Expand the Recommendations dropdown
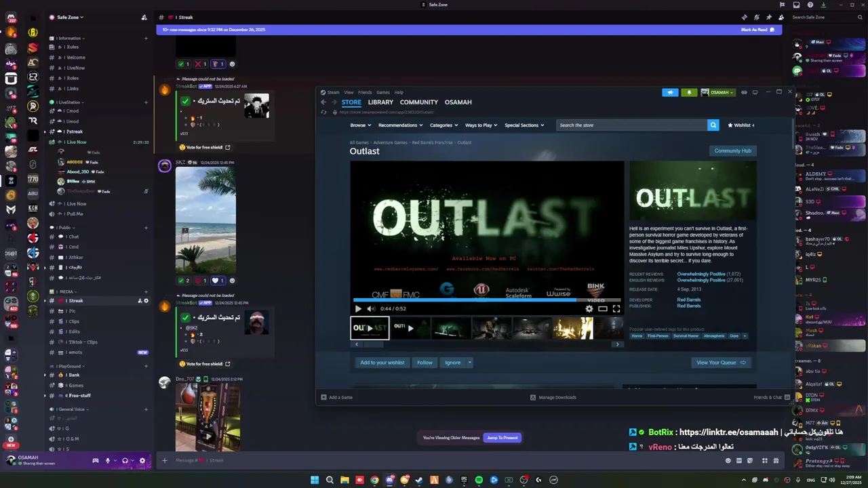This screenshot has height=488, width=868. coord(400,125)
